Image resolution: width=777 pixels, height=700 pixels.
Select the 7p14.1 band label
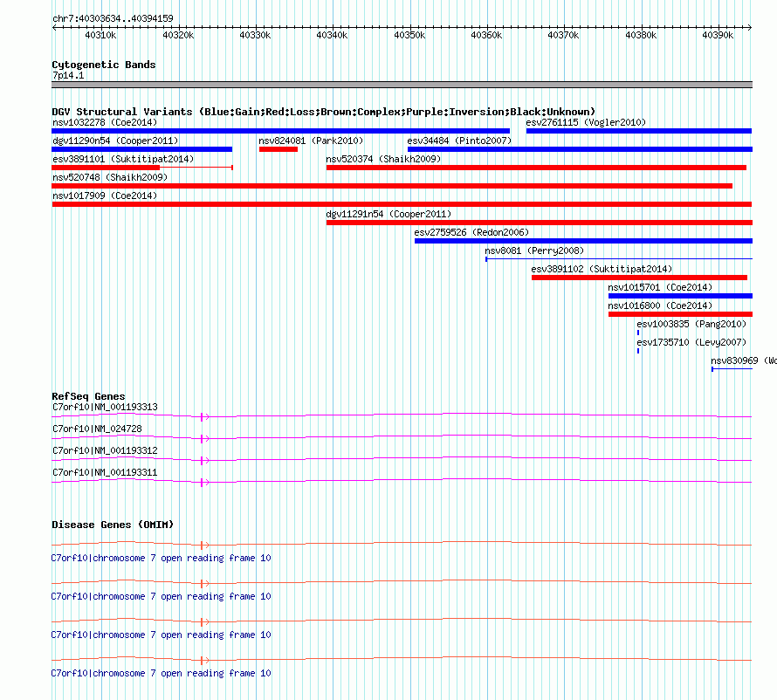pos(68,76)
